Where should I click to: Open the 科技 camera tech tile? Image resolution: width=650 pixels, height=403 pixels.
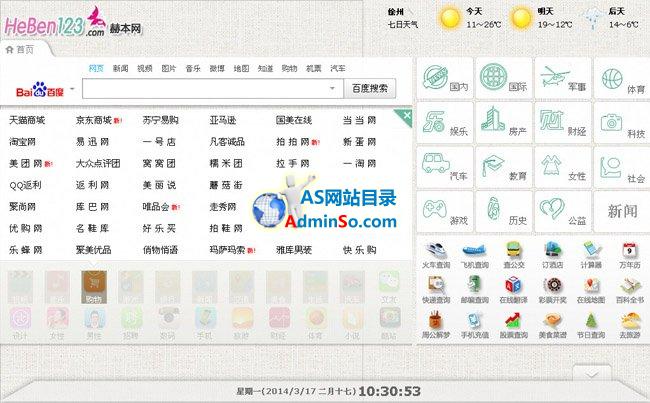622,123
